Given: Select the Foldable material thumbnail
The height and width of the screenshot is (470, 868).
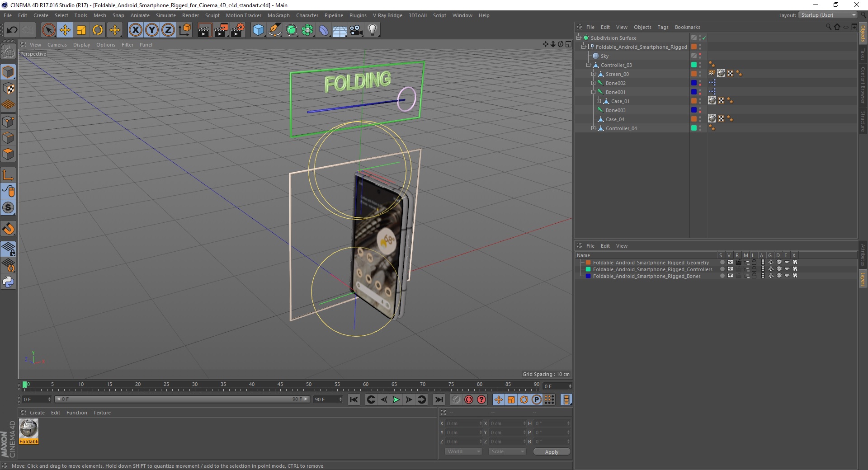Looking at the screenshot, I should pyautogui.click(x=28, y=431).
